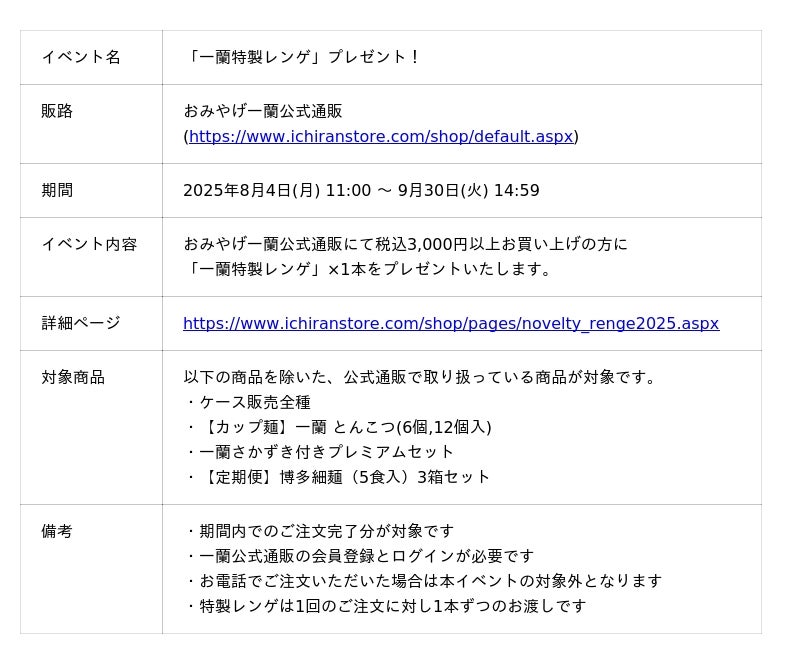This screenshot has width=800, height=664.
Task: Click the 詳細ページ row label
Action: pyautogui.click(x=81, y=323)
